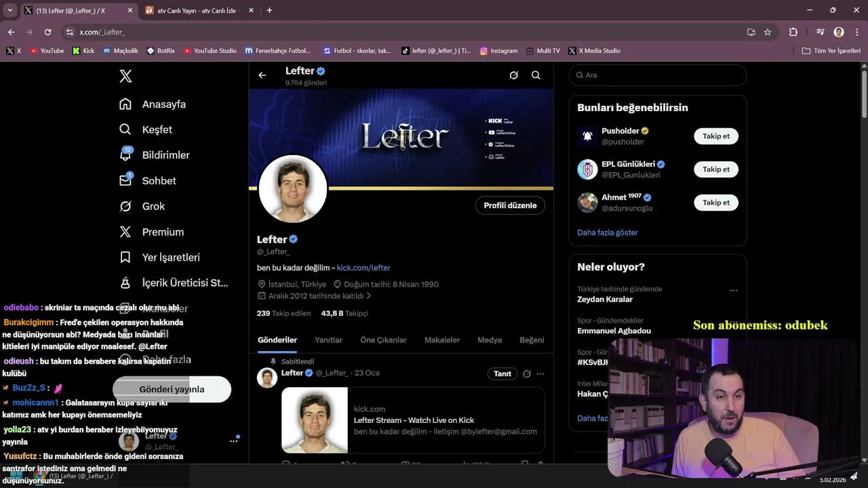Click Profili düzenle button
The height and width of the screenshot is (488, 868).
pyautogui.click(x=510, y=205)
